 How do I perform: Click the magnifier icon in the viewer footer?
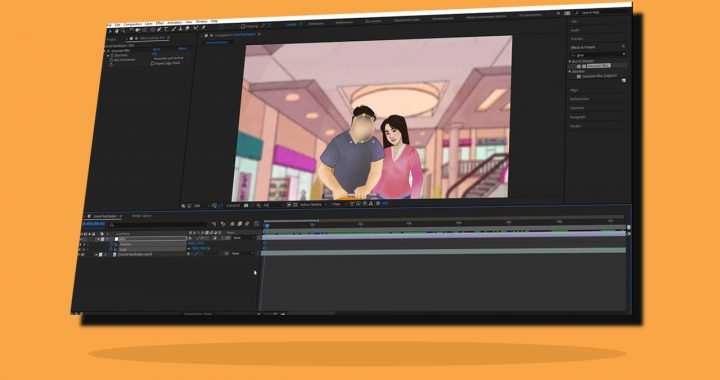[x=183, y=206]
